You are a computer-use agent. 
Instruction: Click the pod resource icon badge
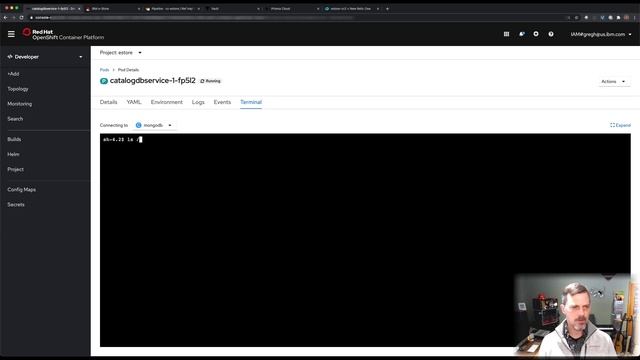point(104,81)
